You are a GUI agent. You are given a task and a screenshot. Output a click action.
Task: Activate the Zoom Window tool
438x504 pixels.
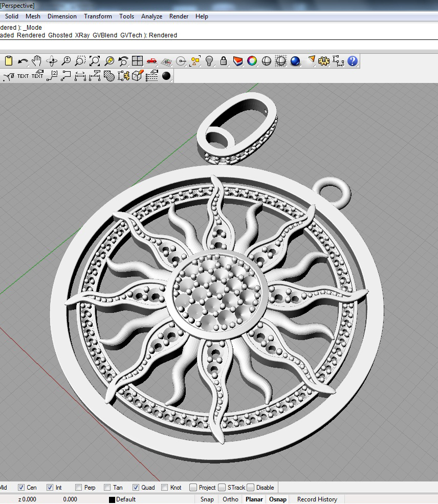pyautogui.click(x=80, y=61)
